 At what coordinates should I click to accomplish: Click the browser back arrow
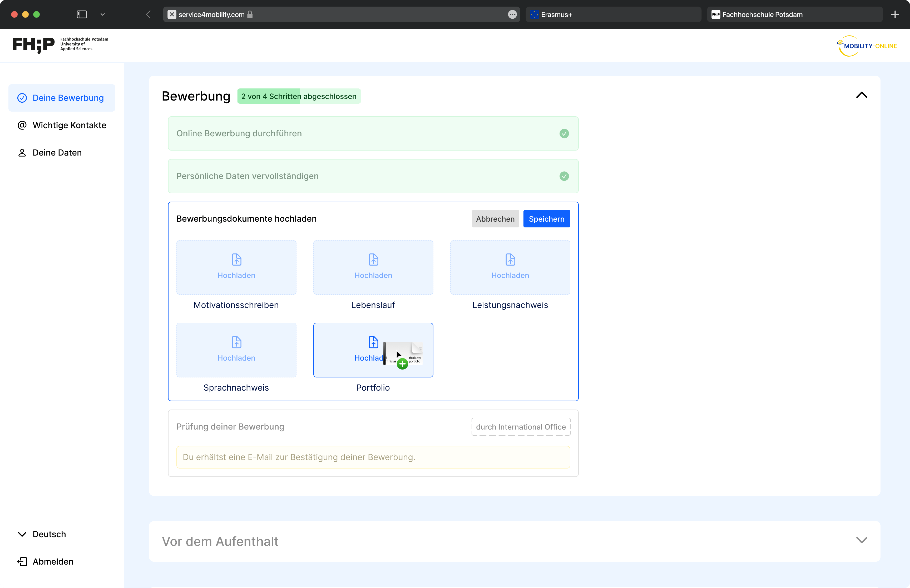148,14
